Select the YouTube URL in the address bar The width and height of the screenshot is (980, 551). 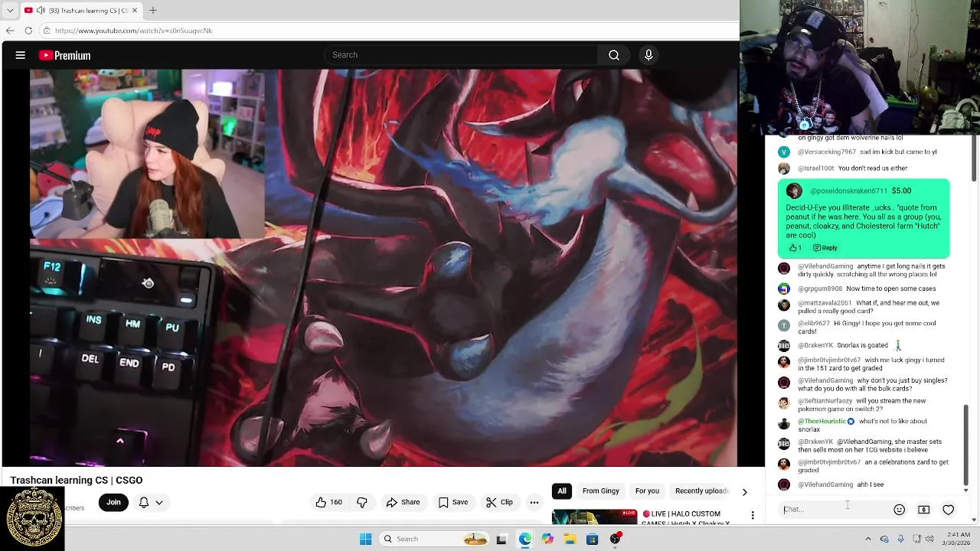click(133, 31)
